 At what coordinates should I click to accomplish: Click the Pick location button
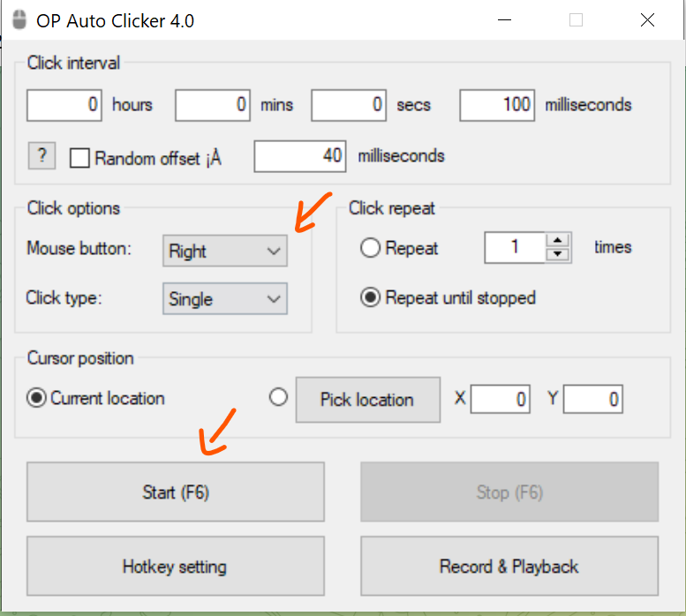(x=368, y=400)
